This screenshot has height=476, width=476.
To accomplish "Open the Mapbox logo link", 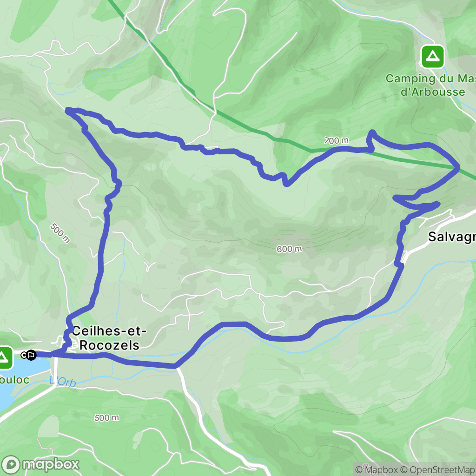I will pyautogui.click(x=40, y=464).
